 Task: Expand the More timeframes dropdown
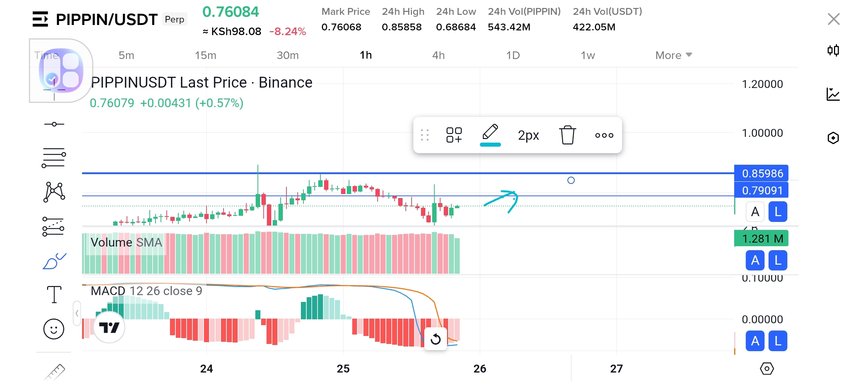click(x=674, y=55)
